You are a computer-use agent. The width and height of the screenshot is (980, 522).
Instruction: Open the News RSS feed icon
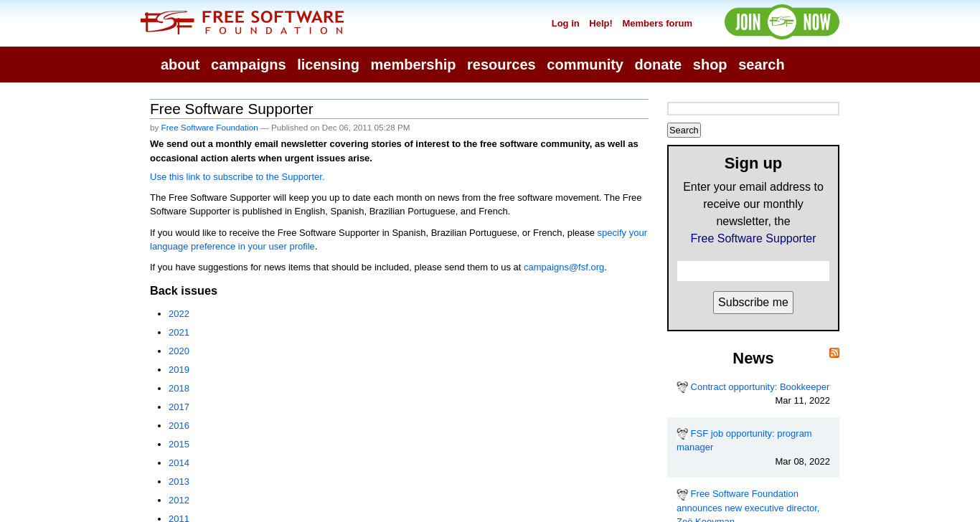[834, 353]
